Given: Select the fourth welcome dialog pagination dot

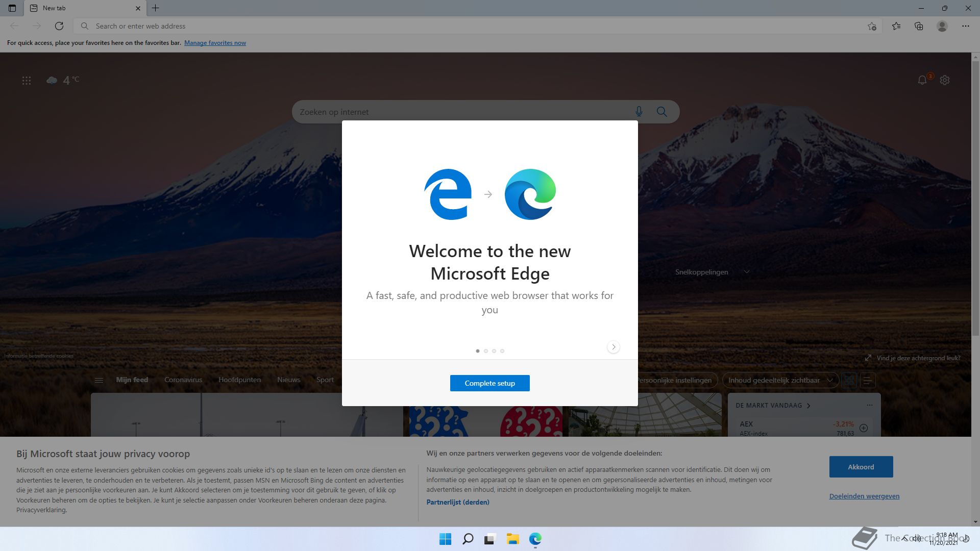Looking at the screenshot, I should pyautogui.click(x=502, y=351).
